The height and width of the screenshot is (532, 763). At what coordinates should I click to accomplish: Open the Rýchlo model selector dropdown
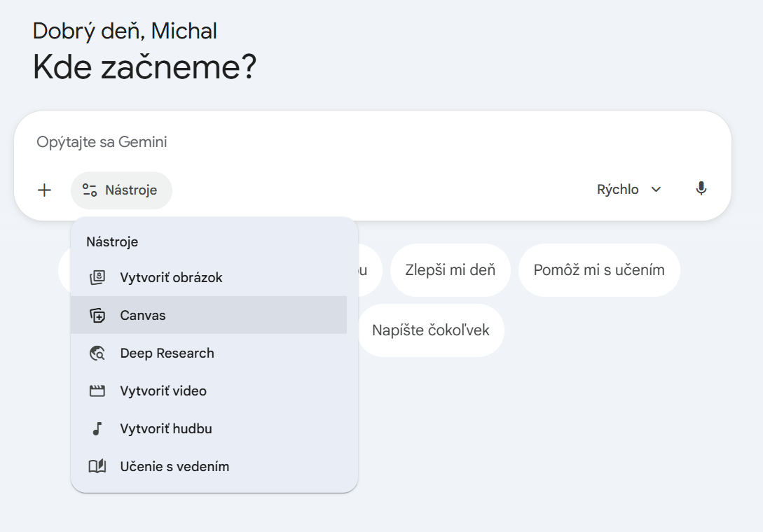(x=618, y=190)
